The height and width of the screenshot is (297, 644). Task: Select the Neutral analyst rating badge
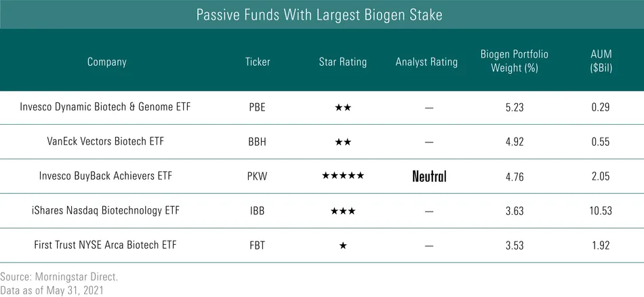429,176
